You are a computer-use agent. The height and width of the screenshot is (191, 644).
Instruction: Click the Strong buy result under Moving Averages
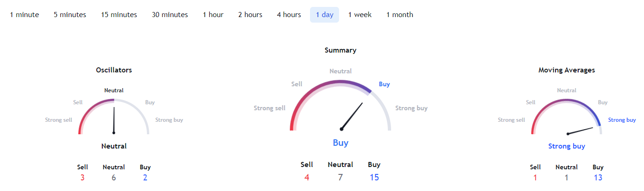click(567, 146)
